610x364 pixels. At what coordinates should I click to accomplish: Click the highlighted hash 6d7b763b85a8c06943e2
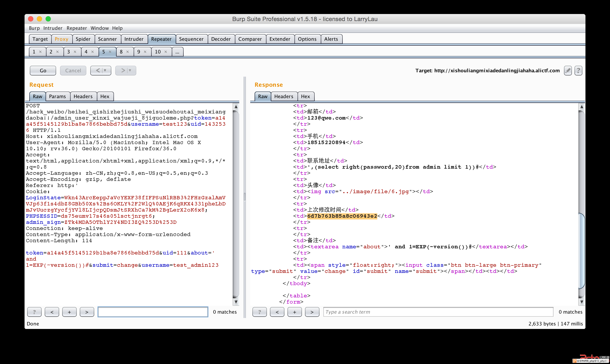342,216
